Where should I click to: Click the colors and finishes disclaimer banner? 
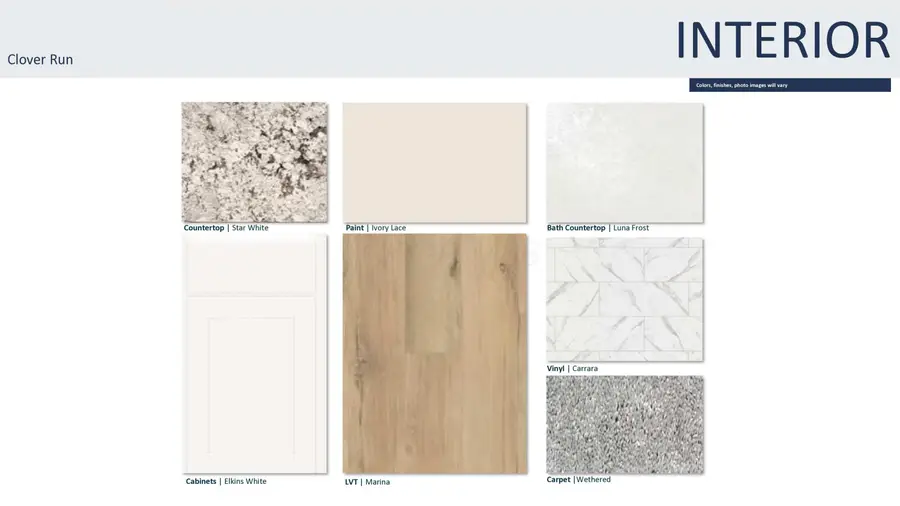point(790,85)
